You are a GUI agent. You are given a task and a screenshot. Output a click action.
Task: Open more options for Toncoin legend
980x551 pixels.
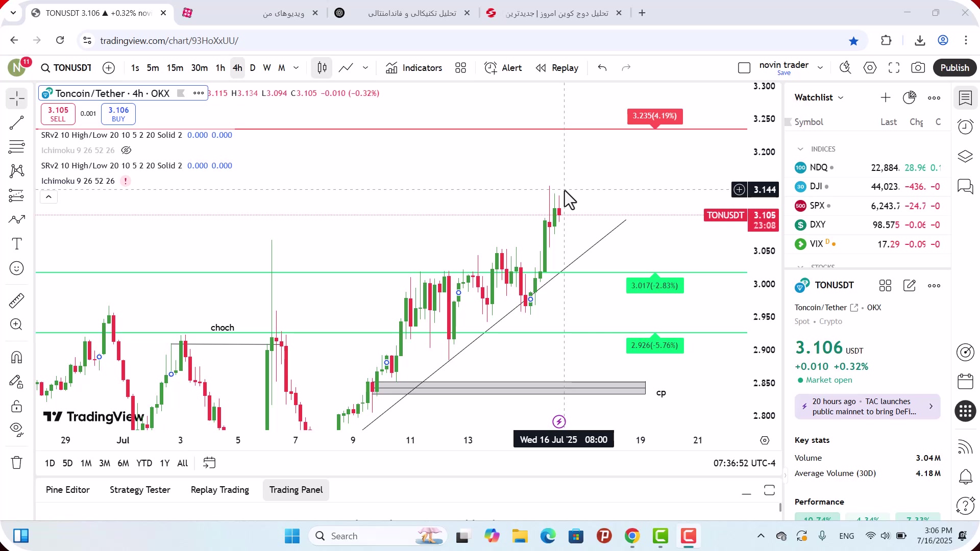198,93
